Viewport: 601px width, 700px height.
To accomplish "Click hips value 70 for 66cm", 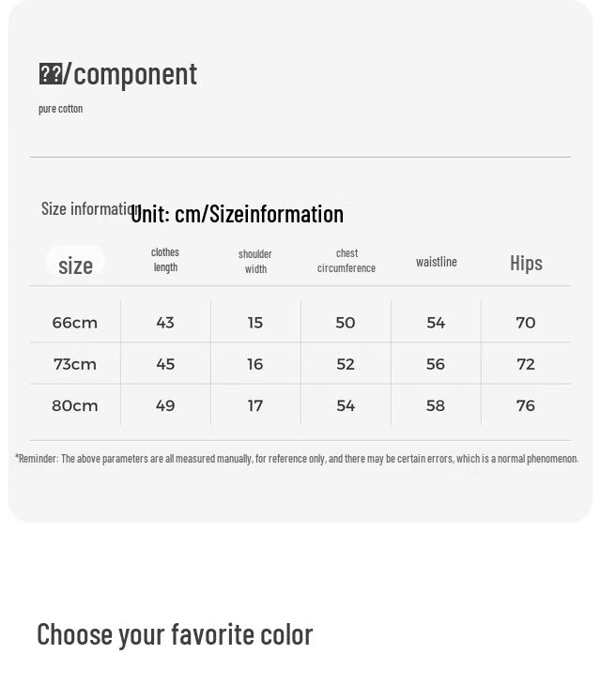I will point(526,323).
